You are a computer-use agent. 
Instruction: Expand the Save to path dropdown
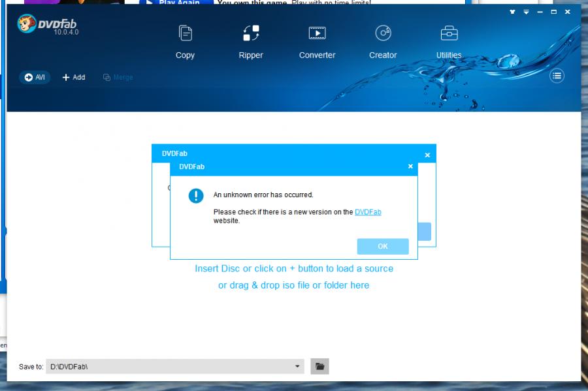coord(297,366)
